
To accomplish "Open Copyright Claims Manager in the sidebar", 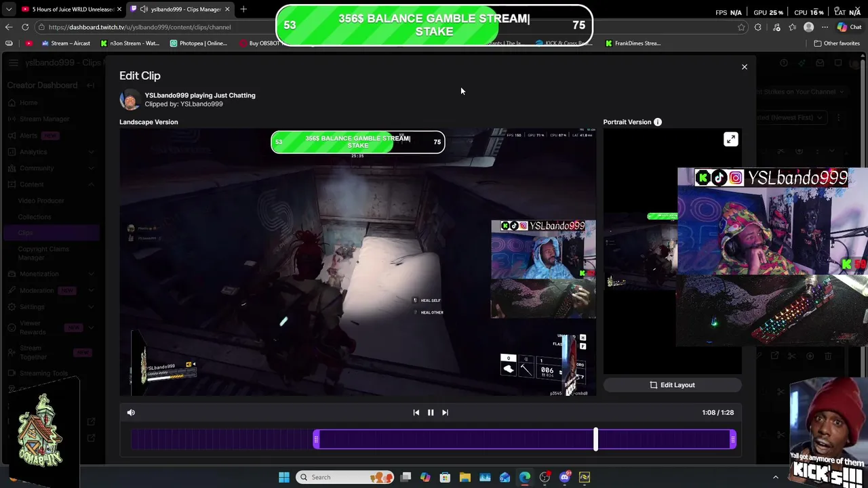I will (43, 253).
